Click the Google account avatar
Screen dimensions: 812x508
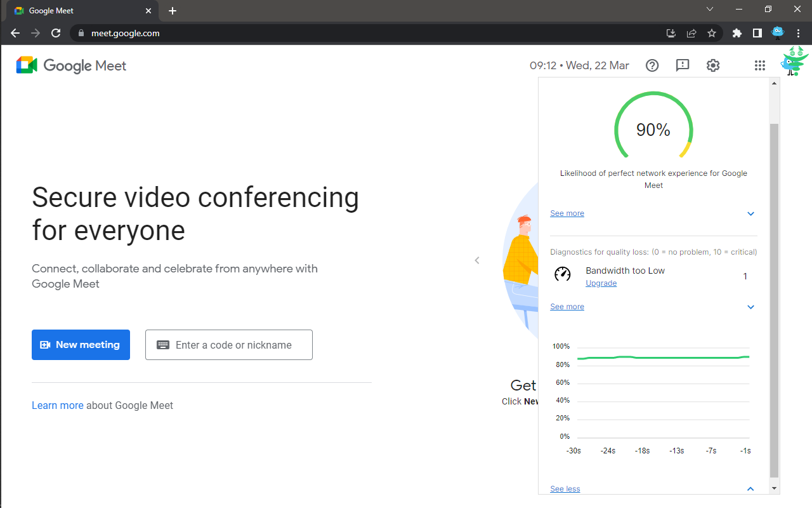point(794,62)
